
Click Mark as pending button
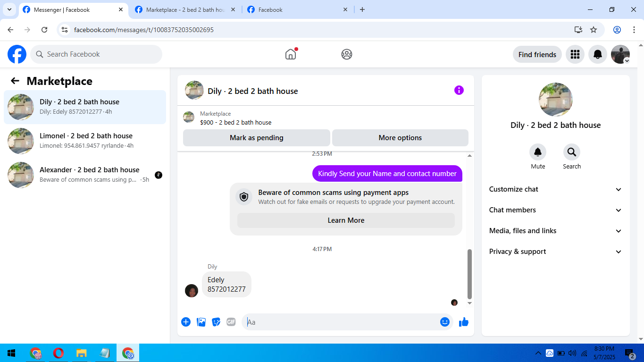coord(257,138)
